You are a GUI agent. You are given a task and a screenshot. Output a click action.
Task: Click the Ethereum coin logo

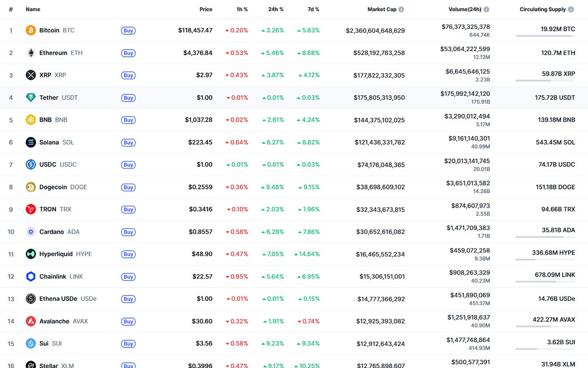(30, 53)
